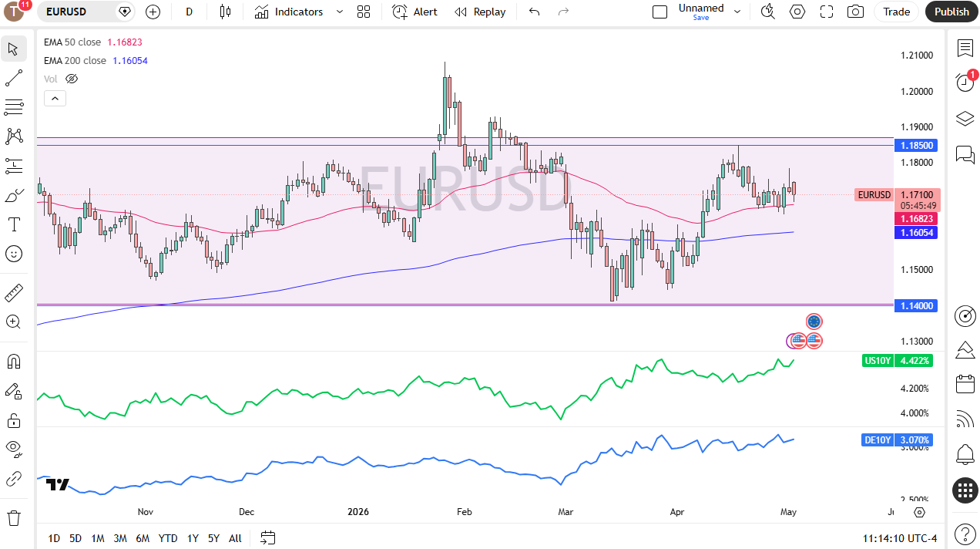This screenshot has width=980, height=549.
Task: Select the 6M date range
Action: (143, 538)
